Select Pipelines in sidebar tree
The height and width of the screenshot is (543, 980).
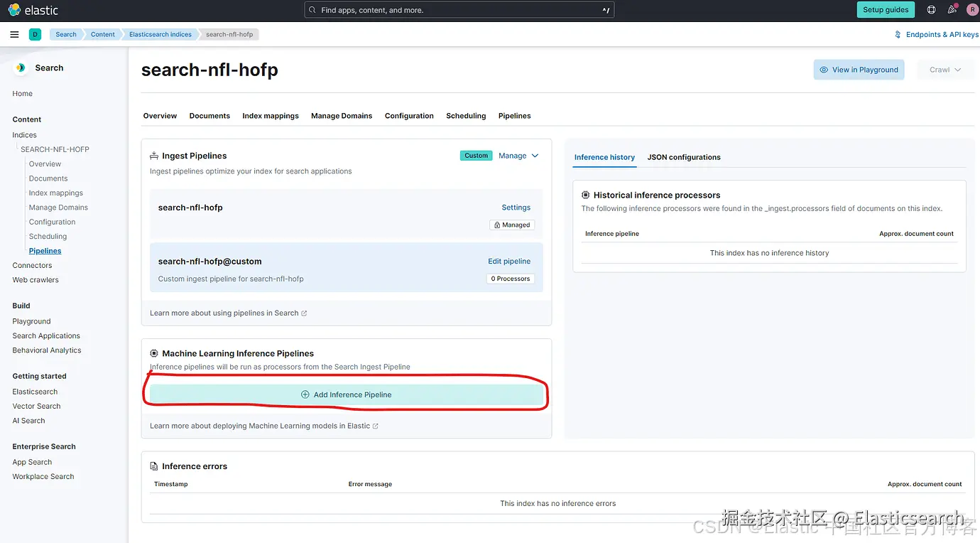pos(45,251)
